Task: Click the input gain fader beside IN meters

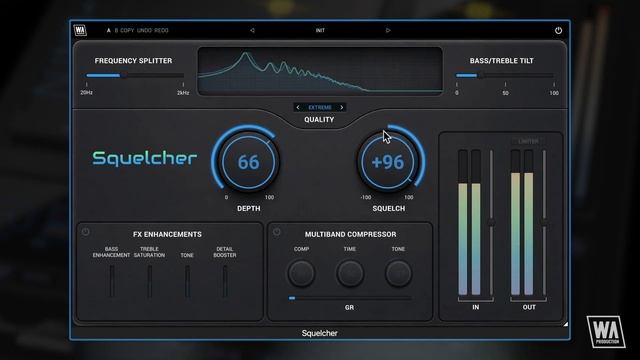Action: pos(491,222)
